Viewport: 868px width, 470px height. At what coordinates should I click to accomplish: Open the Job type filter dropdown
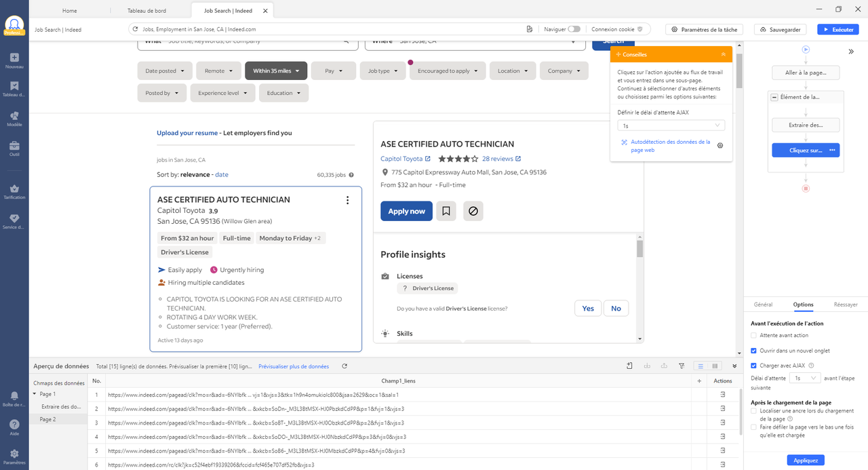point(382,71)
